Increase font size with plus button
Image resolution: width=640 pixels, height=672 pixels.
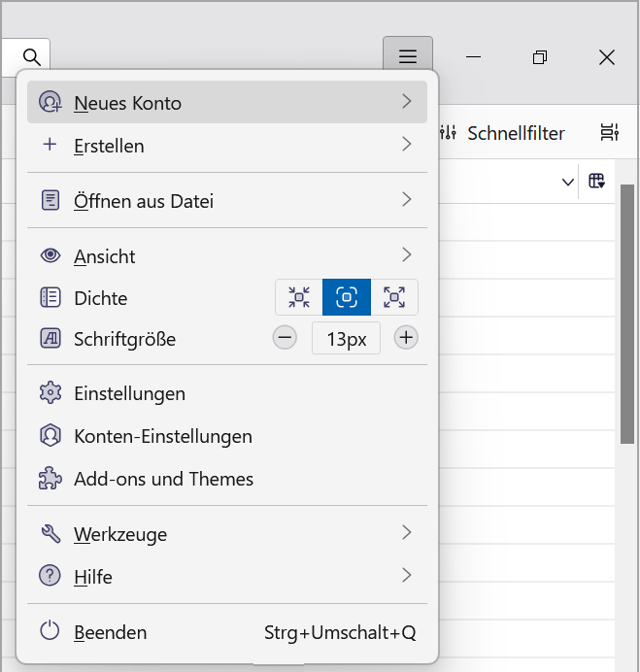[406, 338]
